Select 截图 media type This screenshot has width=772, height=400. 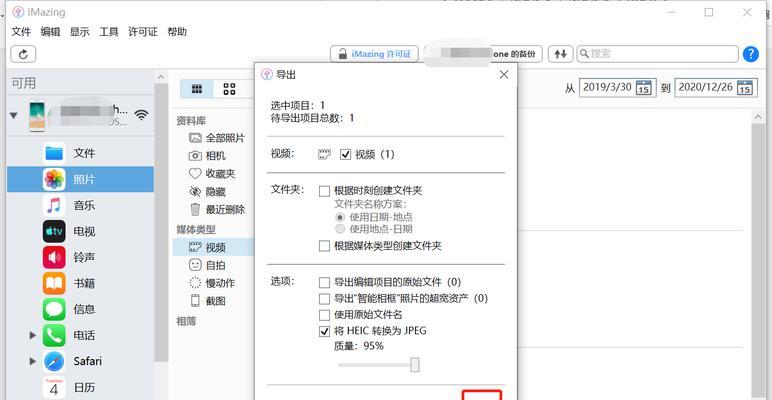pos(207,300)
